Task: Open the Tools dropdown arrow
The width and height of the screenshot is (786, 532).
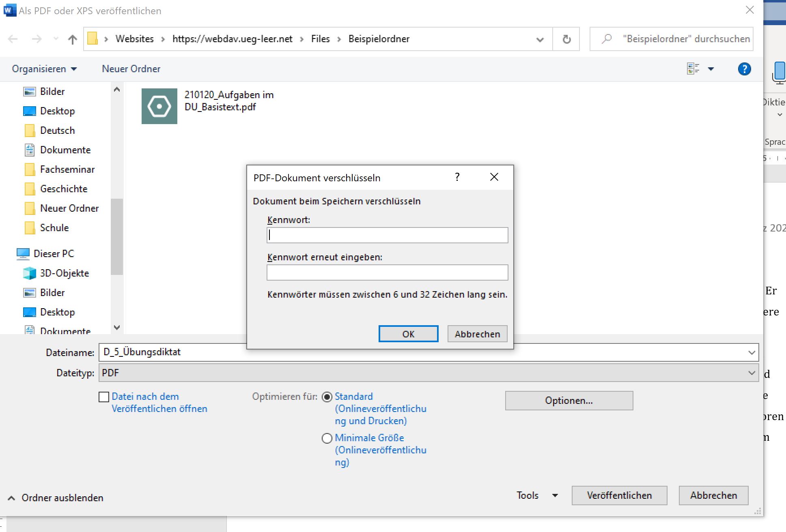Action: 555,496
